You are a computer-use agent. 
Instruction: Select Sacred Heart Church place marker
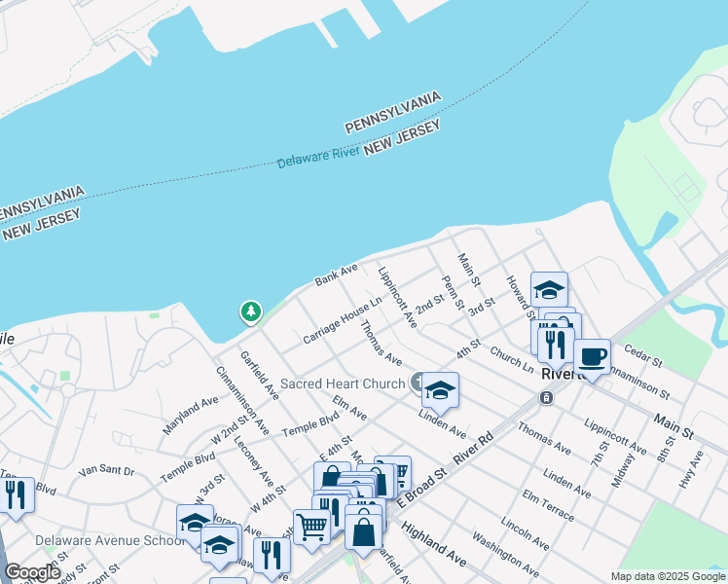tap(416, 383)
